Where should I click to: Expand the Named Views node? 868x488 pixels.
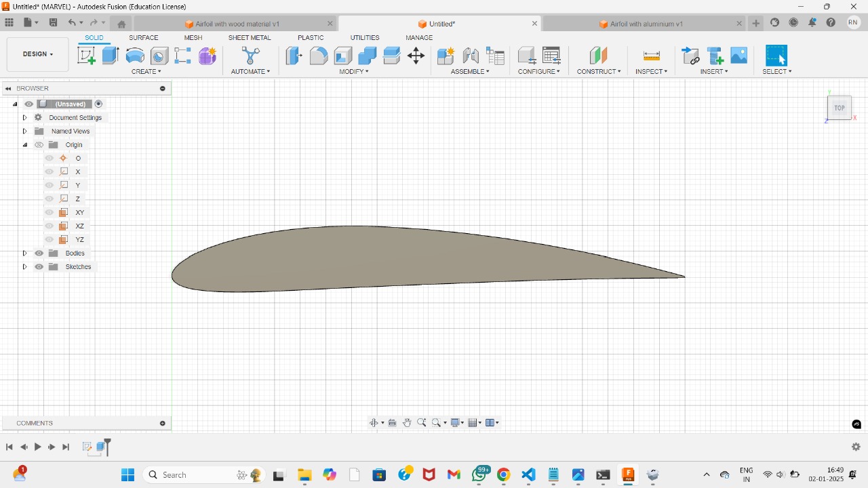click(x=24, y=131)
